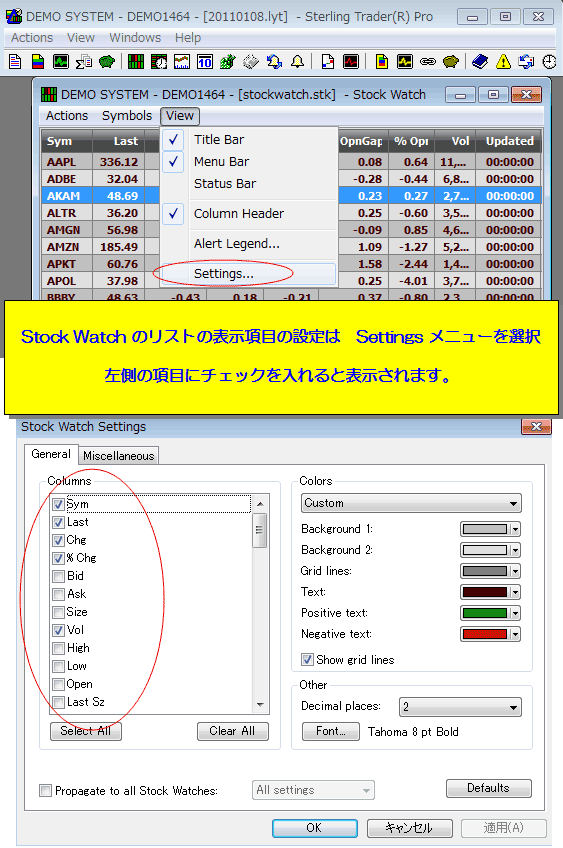Click the grid-with-clock toolbar icon
Image resolution: width=563 pixels, height=848 pixels.
tap(158, 62)
